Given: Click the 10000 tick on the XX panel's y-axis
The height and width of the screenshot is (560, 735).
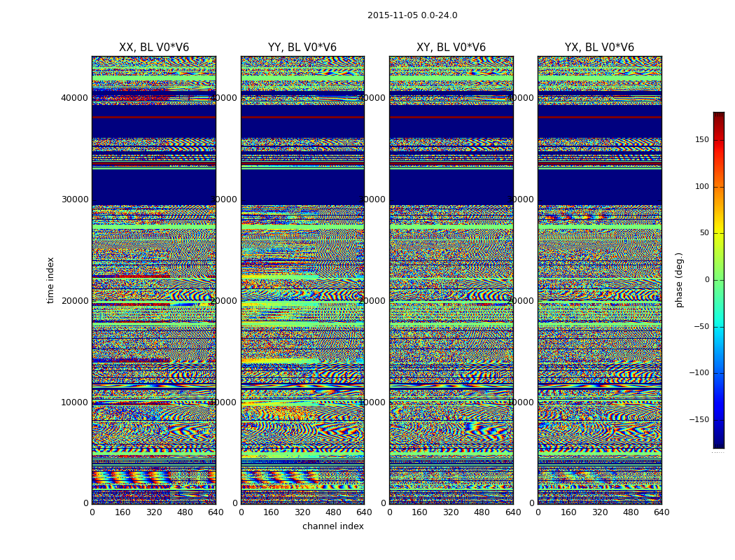Looking at the screenshot, I should click(75, 402).
